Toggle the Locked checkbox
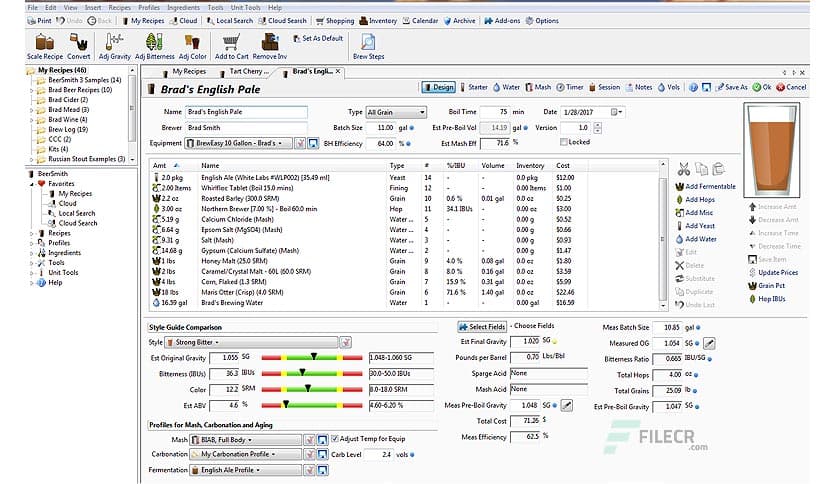836x484 pixels. click(x=563, y=142)
